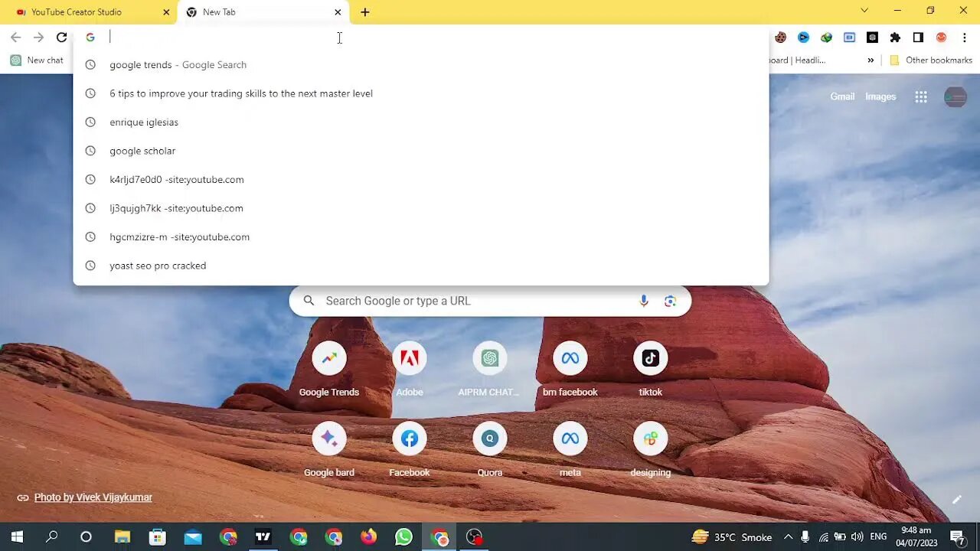Close the YouTube Creator Studio tab

(166, 12)
